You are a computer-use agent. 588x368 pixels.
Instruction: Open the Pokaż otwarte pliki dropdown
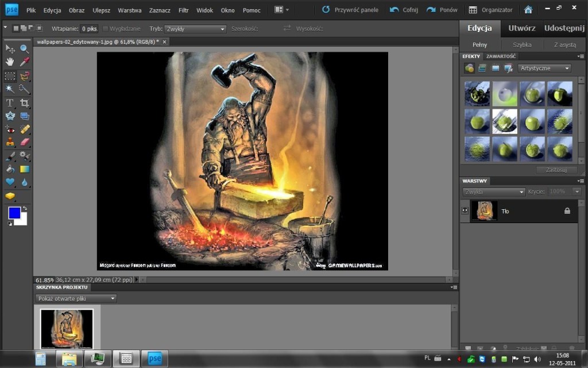(76, 298)
